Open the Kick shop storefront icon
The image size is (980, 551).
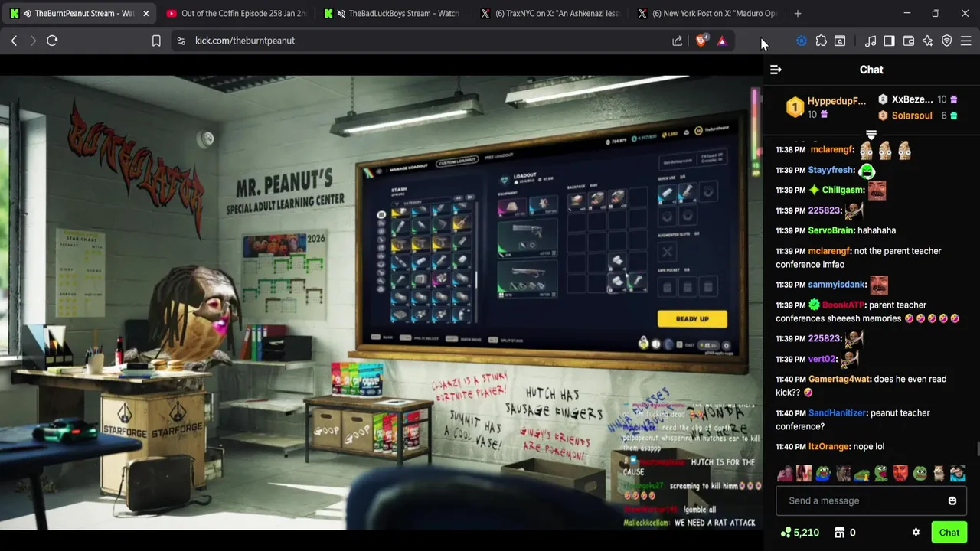[839, 533]
